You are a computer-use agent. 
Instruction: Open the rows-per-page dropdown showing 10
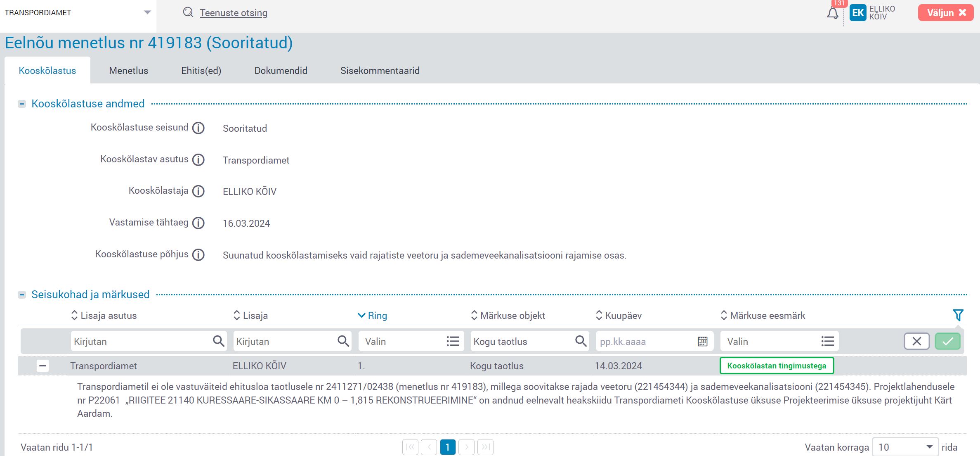(905, 447)
